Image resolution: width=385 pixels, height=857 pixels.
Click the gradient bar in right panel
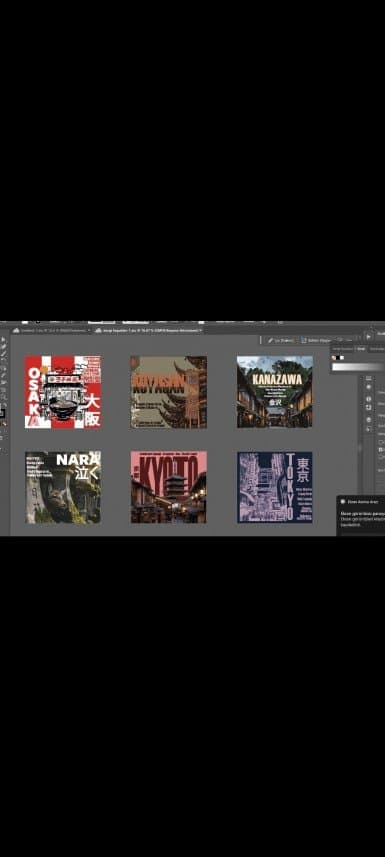(x=358, y=367)
